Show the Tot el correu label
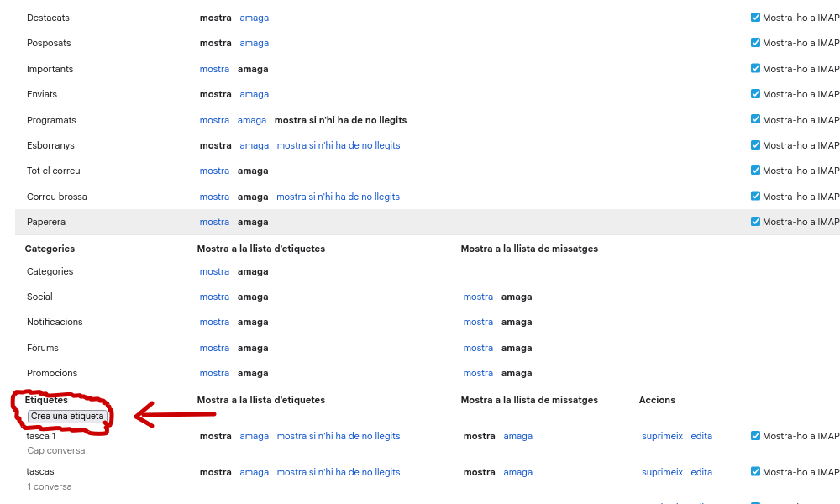The width and height of the screenshot is (840, 504). coord(214,171)
